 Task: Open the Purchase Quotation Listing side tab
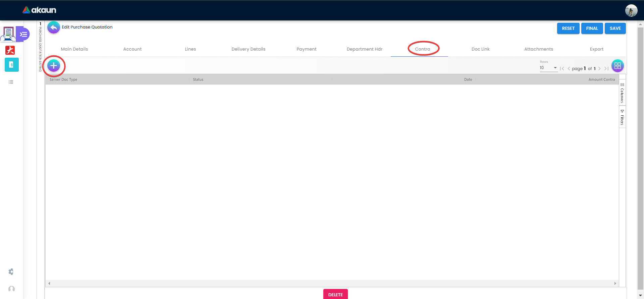(40, 47)
